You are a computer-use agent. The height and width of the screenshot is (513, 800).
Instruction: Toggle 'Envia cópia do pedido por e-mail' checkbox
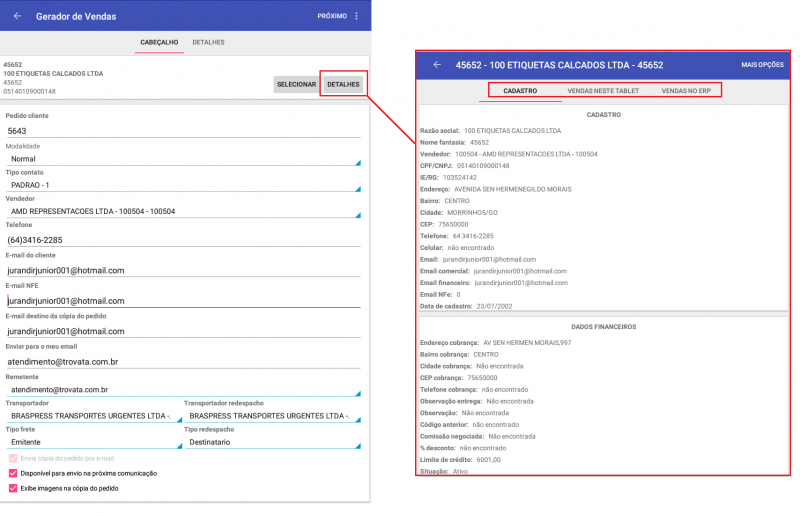13,458
